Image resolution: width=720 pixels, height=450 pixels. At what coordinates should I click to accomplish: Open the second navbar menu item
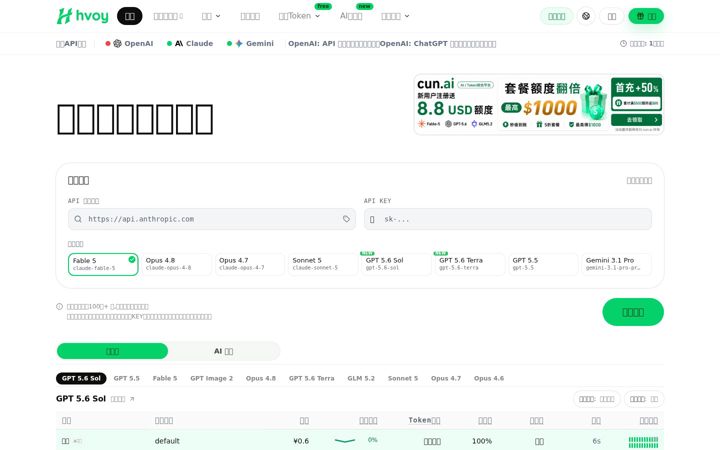point(168,16)
